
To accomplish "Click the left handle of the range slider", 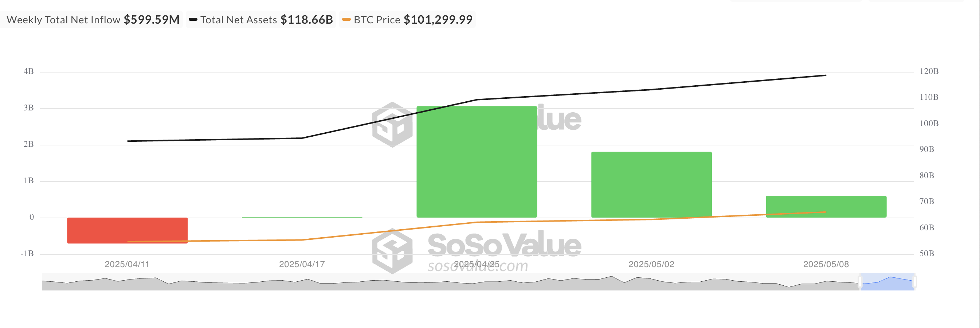I will pyautogui.click(x=860, y=282).
